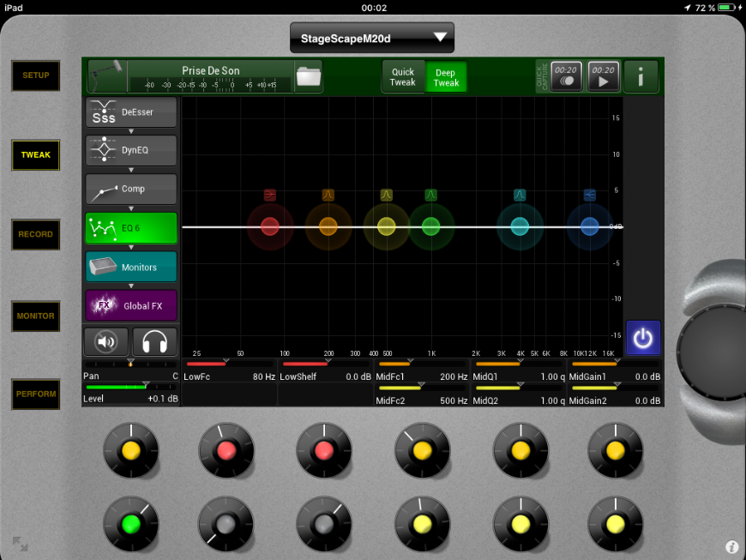Open the preset folder icon
This screenshot has width=746, height=560.
pyautogui.click(x=308, y=76)
